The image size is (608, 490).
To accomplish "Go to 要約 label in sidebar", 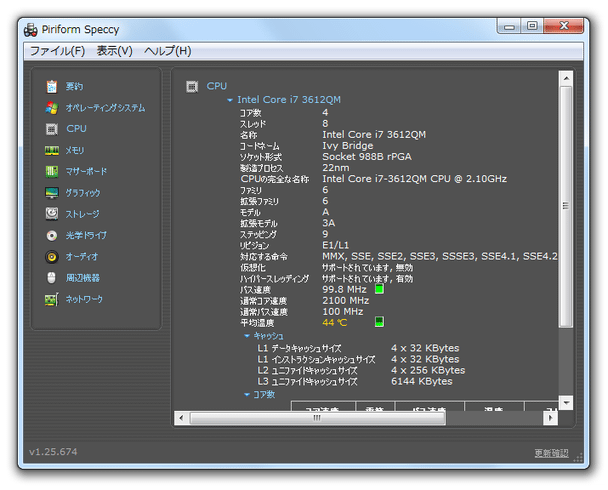I will [74, 86].
